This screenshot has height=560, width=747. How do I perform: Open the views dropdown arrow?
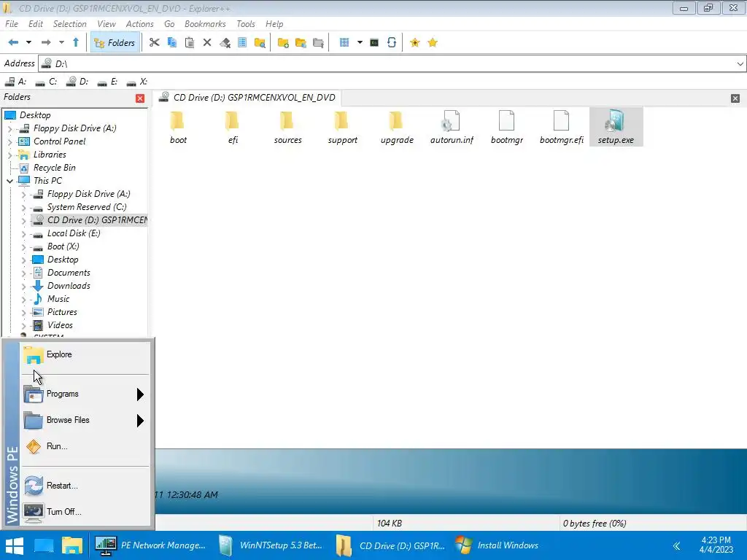[x=360, y=42]
